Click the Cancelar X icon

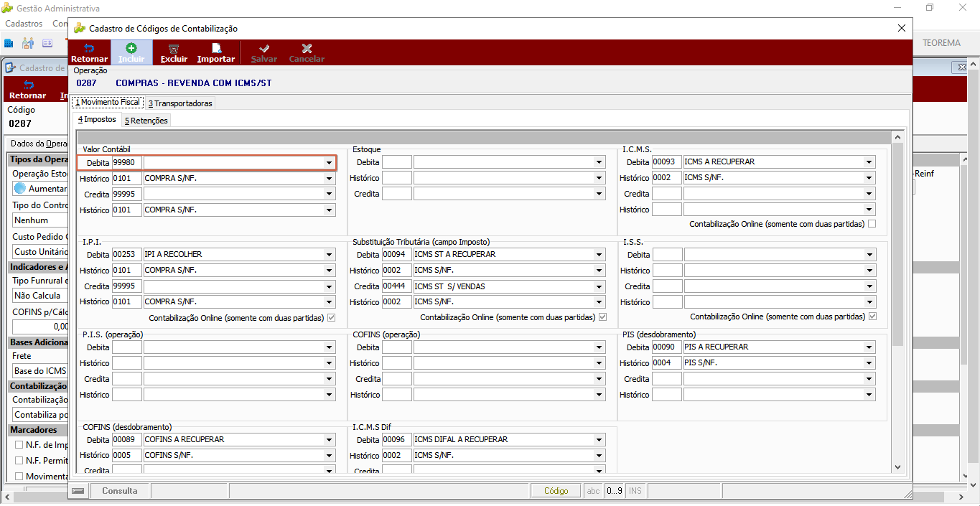pos(307,48)
